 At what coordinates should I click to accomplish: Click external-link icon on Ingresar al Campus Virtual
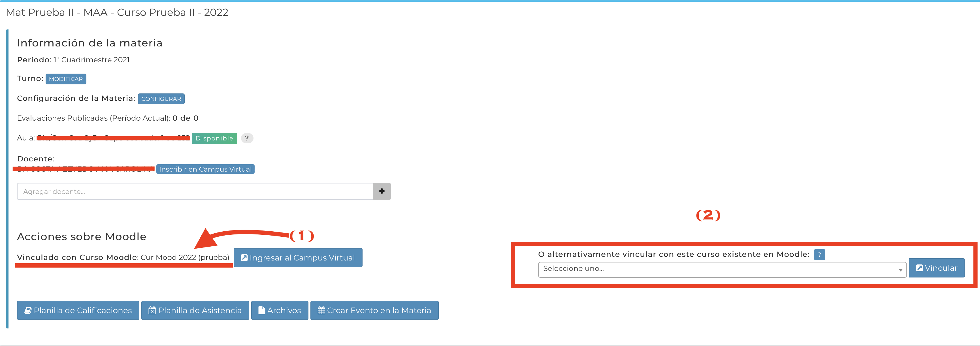click(244, 257)
